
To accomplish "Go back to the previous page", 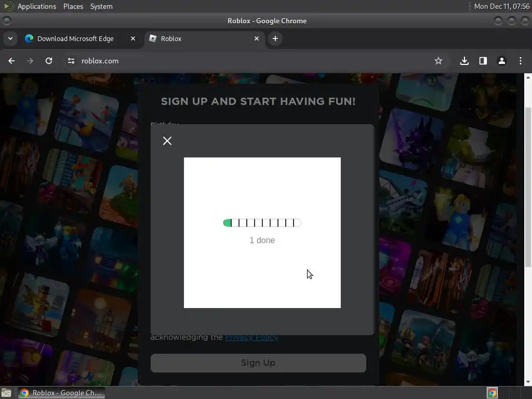I will (11, 61).
